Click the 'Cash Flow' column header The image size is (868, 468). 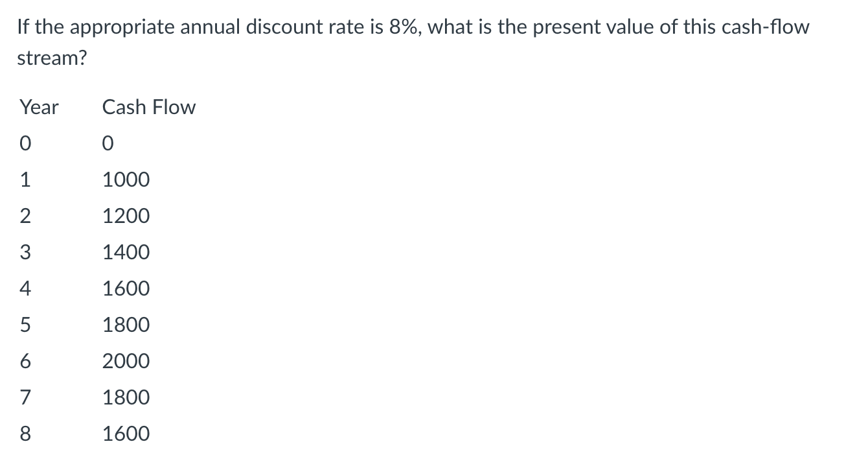click(149, 107)
